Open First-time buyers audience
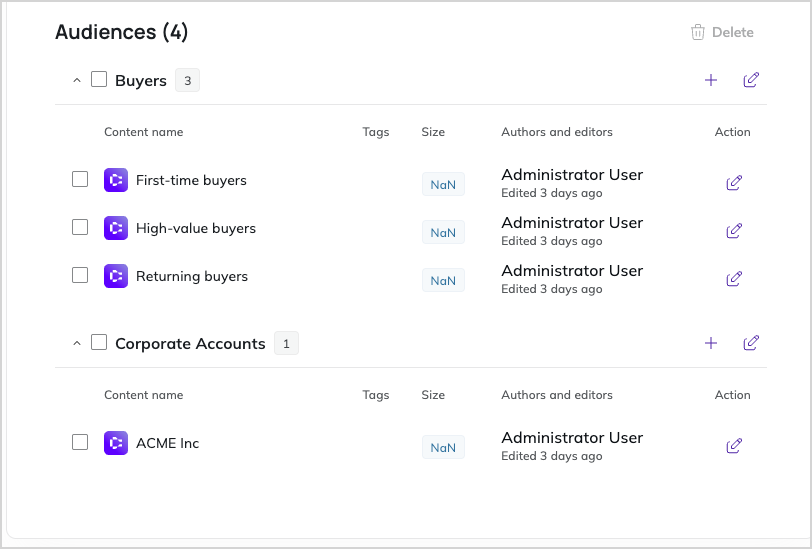This screenshot has width=812, height=549. [x=191, y=180]
